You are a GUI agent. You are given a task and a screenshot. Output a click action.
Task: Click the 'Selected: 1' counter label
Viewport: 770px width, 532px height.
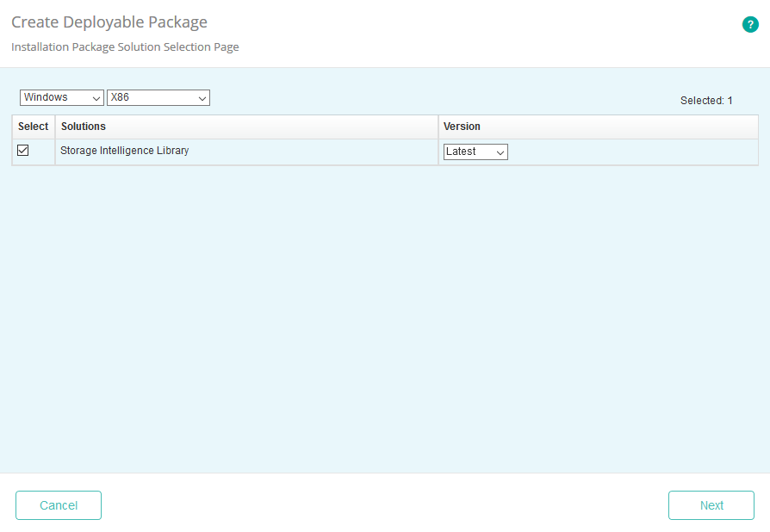[x=705, y=101]
